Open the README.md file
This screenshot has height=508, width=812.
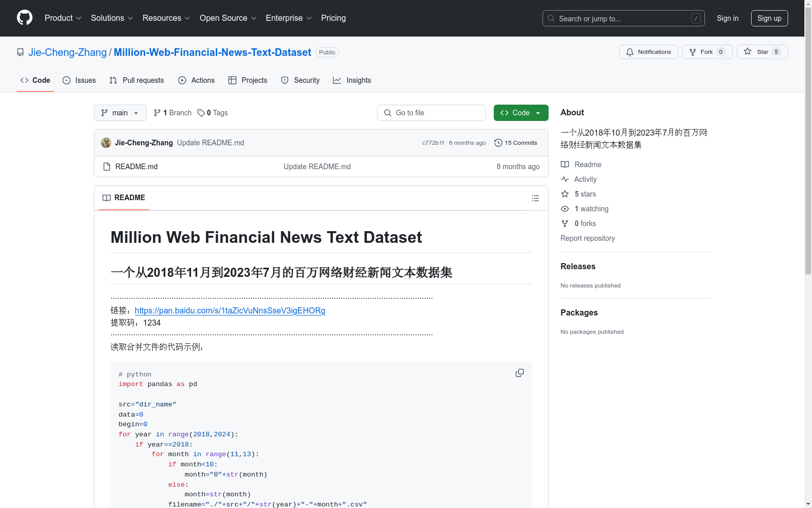point(137,167)
